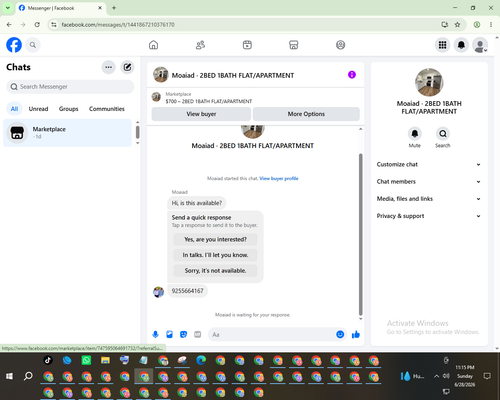Screen dimensions: 500x400
Task: Open Facebook notifications bell
Action: pos(461,45)
